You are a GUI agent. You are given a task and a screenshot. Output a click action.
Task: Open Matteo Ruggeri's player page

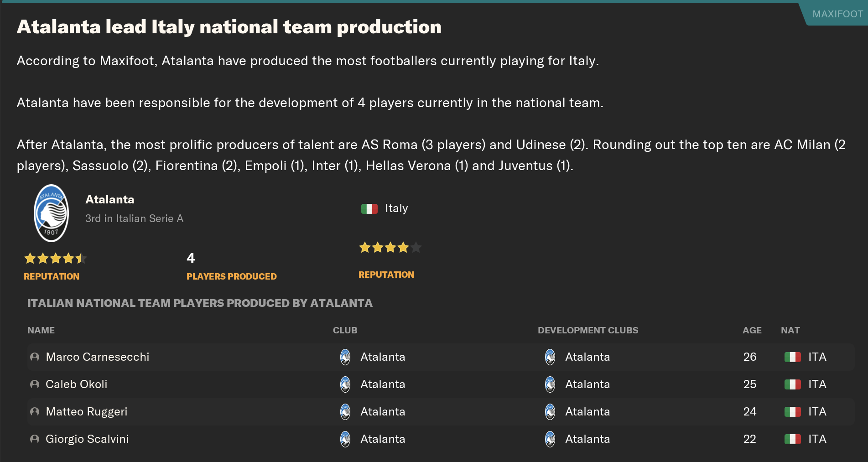[x=87, y=412]
